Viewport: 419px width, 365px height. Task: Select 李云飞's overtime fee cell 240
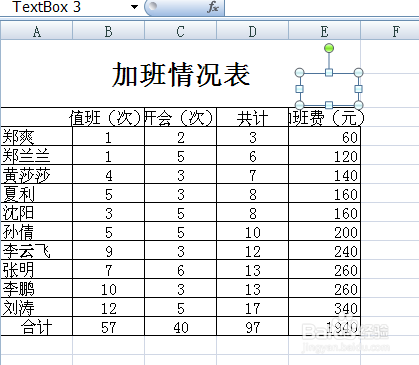pyautogui.click(x=324, y=250)
